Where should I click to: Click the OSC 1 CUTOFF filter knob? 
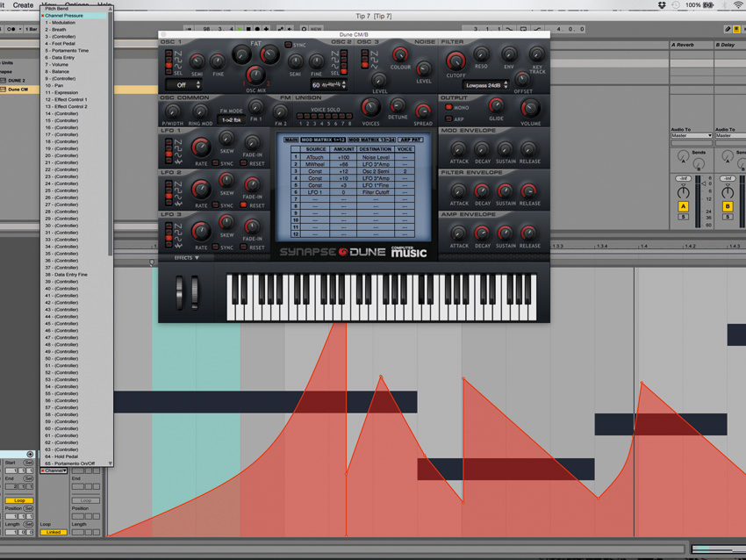(455, 61)
